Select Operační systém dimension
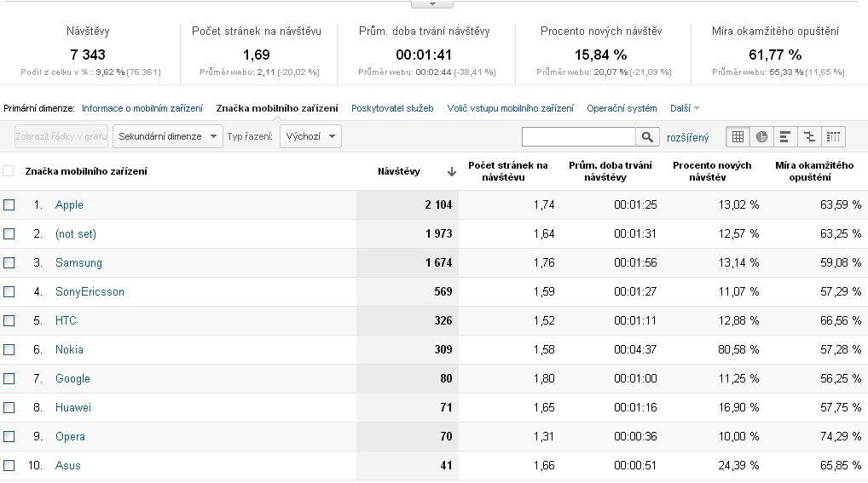868x483 pixels. (622, 108)
